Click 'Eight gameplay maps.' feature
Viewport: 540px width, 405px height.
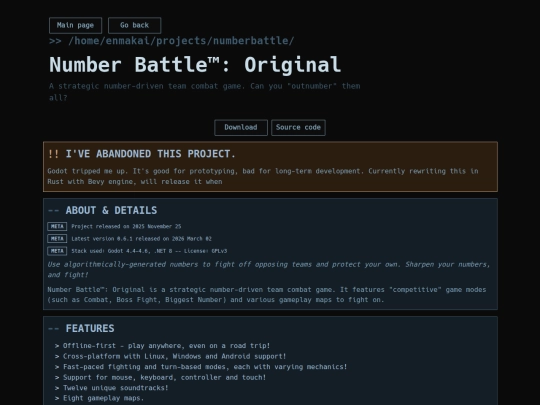(x=103, y=398)
